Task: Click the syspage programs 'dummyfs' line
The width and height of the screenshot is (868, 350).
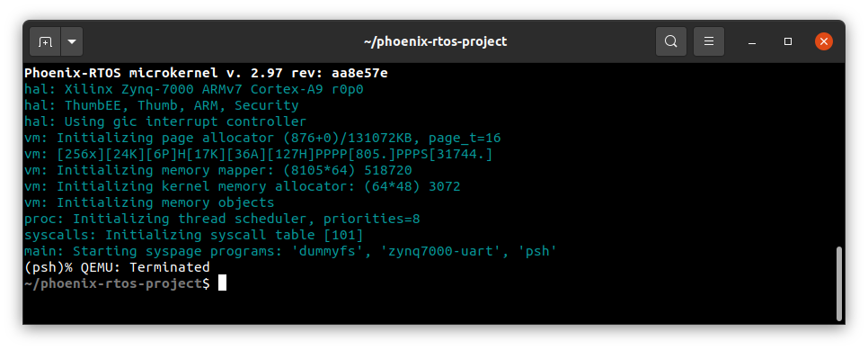Action: (290, 251)
